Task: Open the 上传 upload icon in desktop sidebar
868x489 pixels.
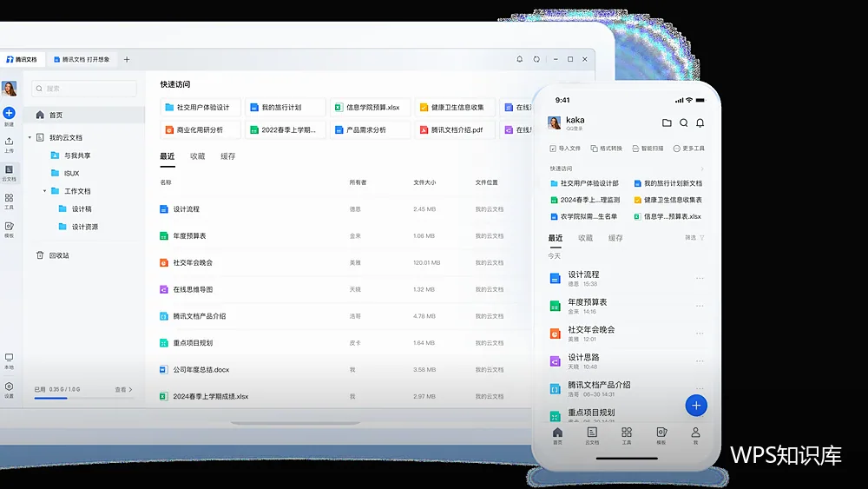Action: [9, 142]
